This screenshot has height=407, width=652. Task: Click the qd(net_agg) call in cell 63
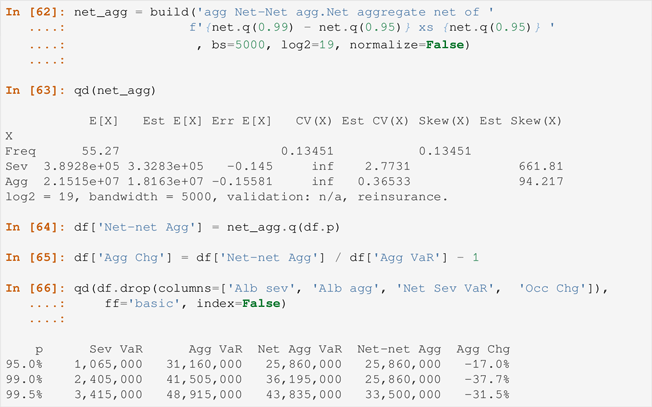115,91
